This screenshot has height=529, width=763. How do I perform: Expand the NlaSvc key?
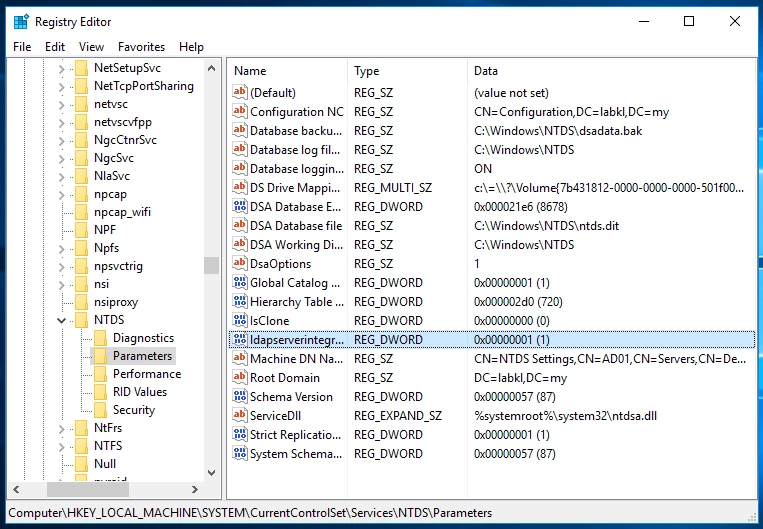(61, 177)
